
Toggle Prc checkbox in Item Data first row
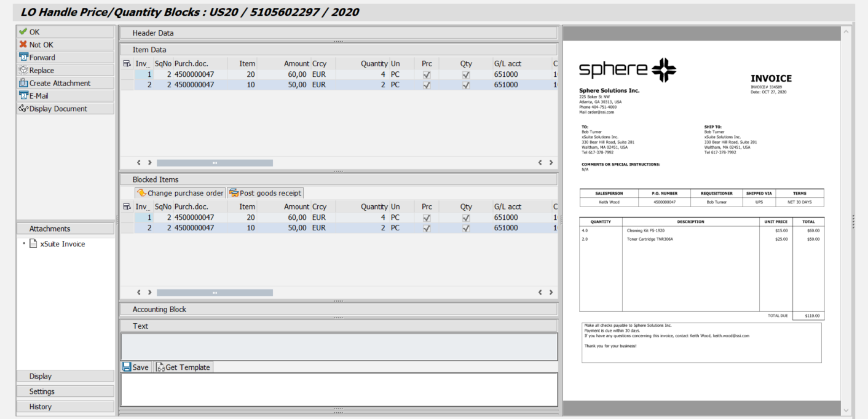coord(427,74)
